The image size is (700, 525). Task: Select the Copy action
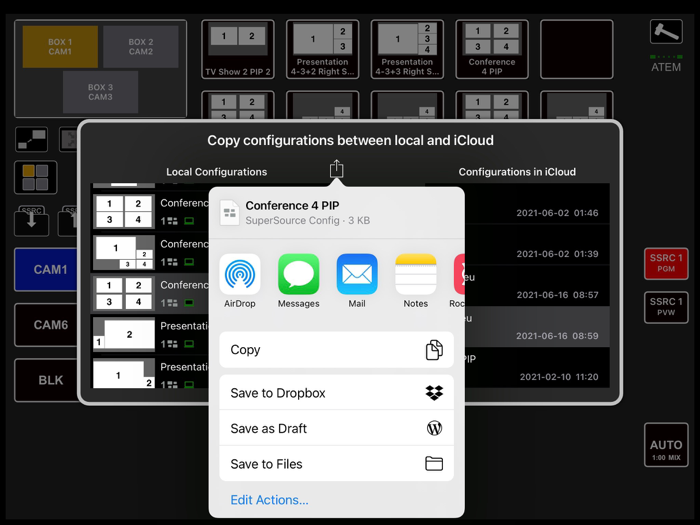337,350
